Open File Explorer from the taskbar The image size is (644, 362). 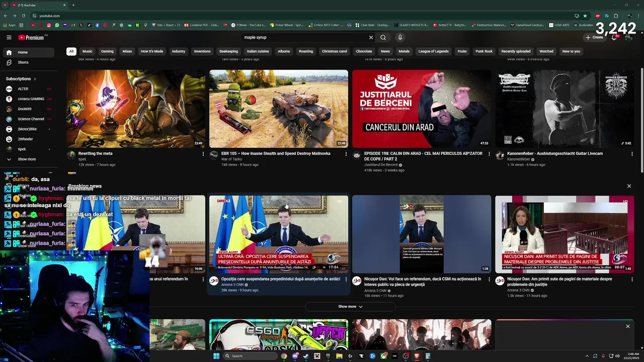339,356
